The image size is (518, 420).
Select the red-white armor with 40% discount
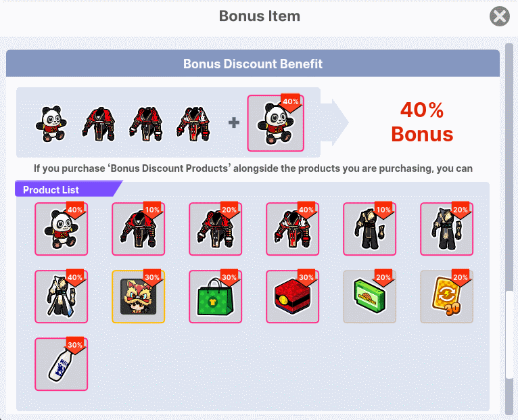coord(292,229)
